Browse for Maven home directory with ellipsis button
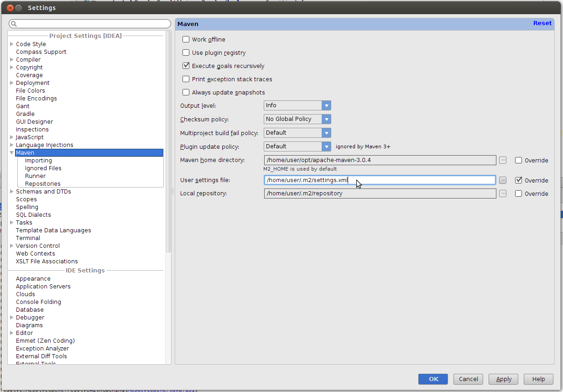The width and height of the screenshot is (563, 392). point(503,160)
